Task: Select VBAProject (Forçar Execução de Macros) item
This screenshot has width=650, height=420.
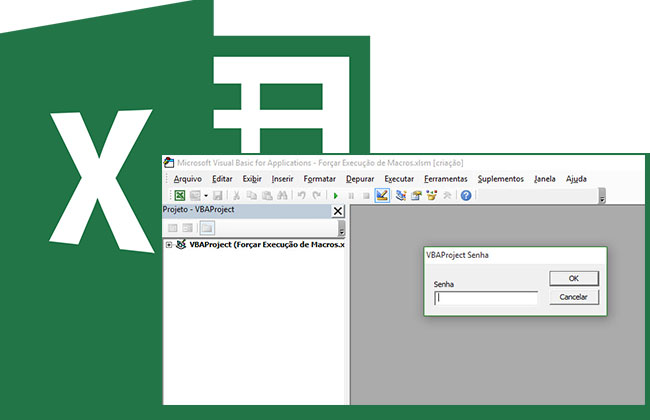Action: tap(267, 245)
